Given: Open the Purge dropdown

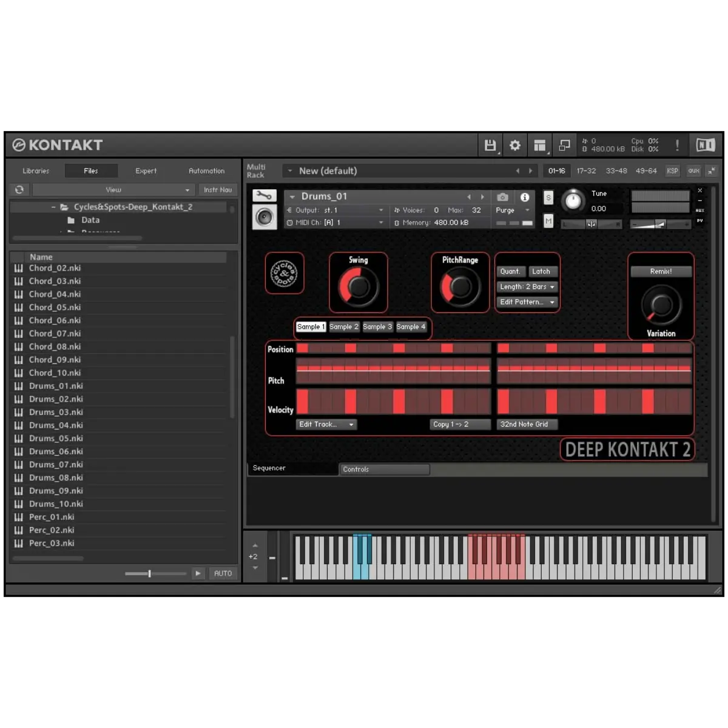Looking at the screenshot, I should 513,211.
